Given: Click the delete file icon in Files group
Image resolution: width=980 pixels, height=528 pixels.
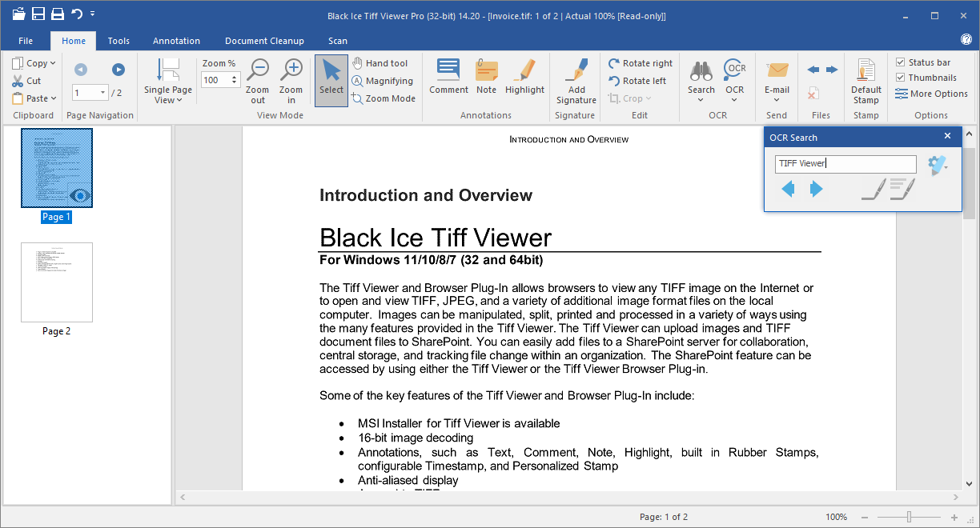Looking at the screenshot, I should [x=813, y=94].
